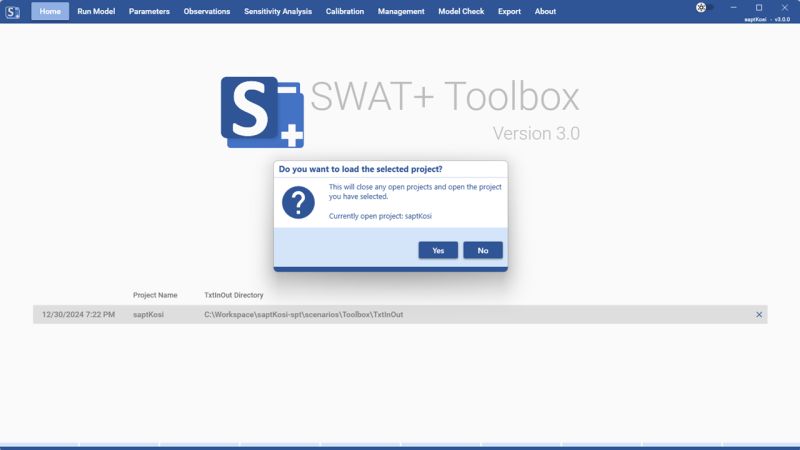Click the Project Name column header
800x450 pixels.
click(155, 295)
